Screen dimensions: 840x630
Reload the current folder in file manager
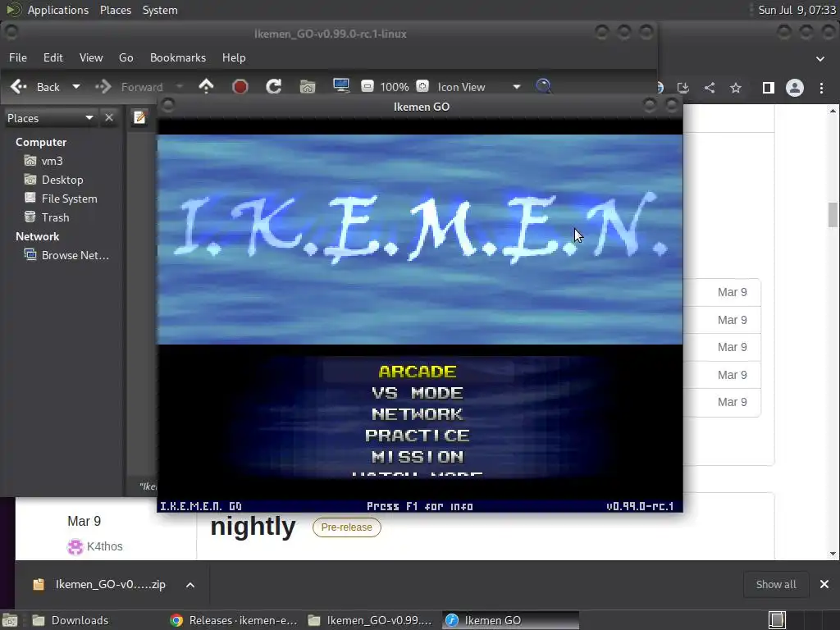(274, 86)
